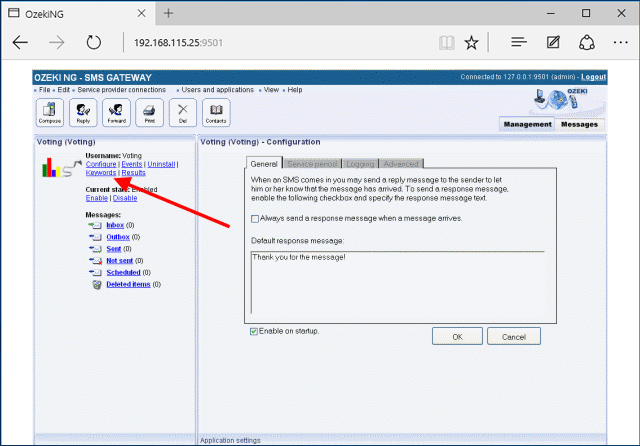The image size is (640, 446).
Task: Click the Default response message text area
Action: (x=398, y=282)
